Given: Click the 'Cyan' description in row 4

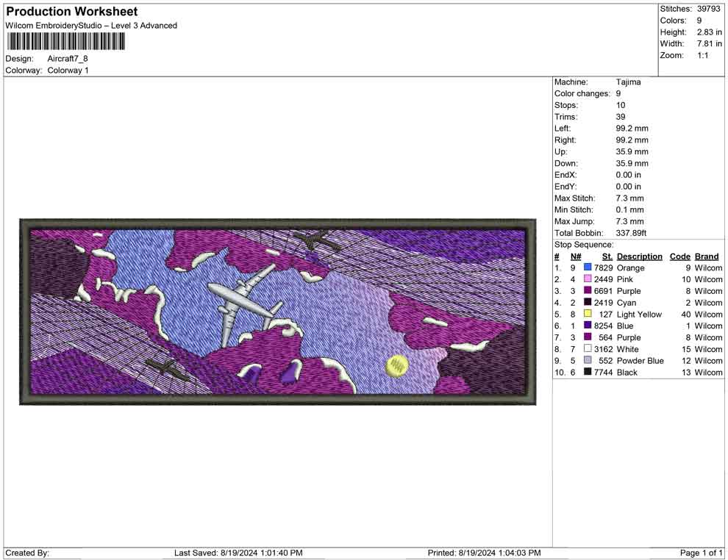Looking at the screenshot, I should (627, 303).
